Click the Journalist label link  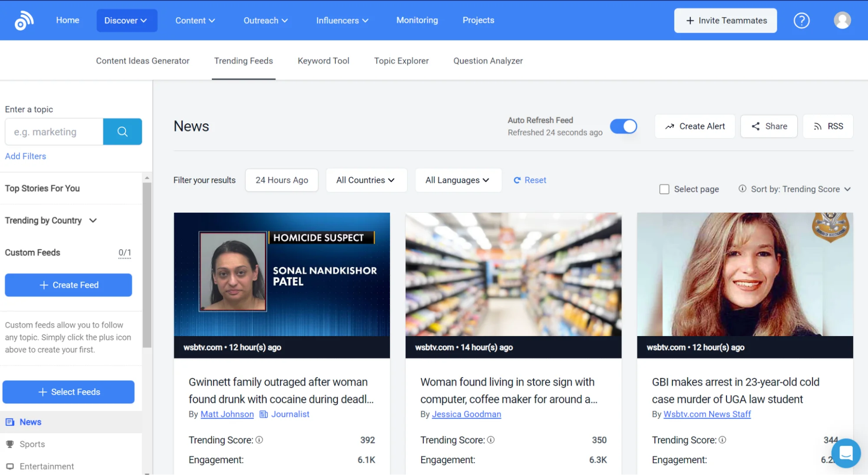click(x=290, y=414)
